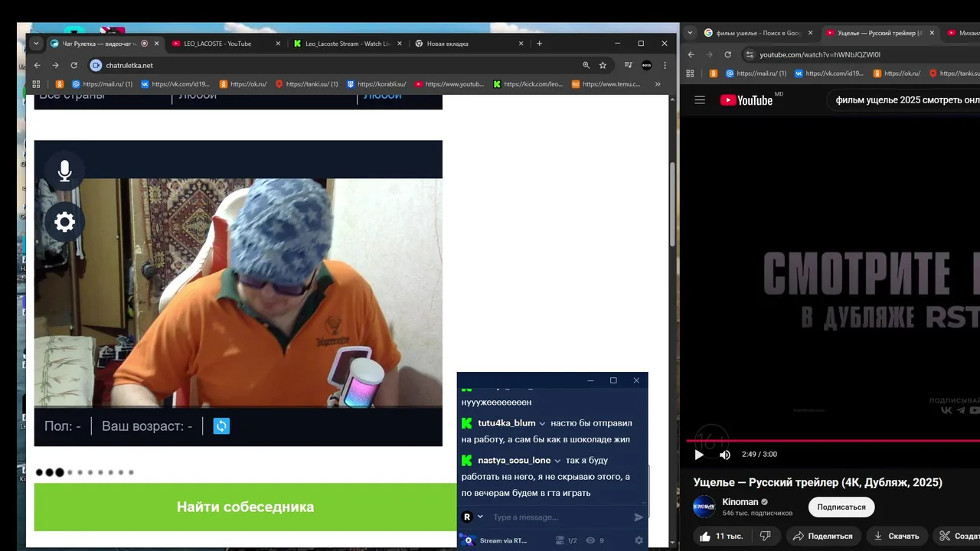Screen dimensions: 980x551
Task: Click red YouTube video progress bar
Action: (833, 441)
